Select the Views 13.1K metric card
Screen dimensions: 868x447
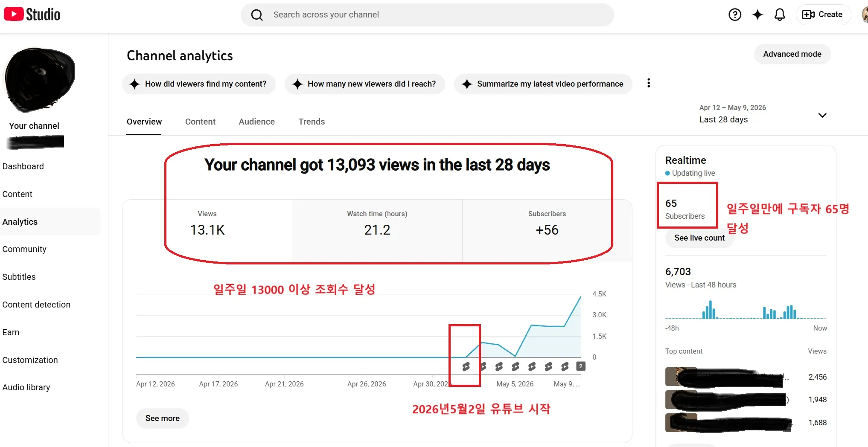(207, 230)
